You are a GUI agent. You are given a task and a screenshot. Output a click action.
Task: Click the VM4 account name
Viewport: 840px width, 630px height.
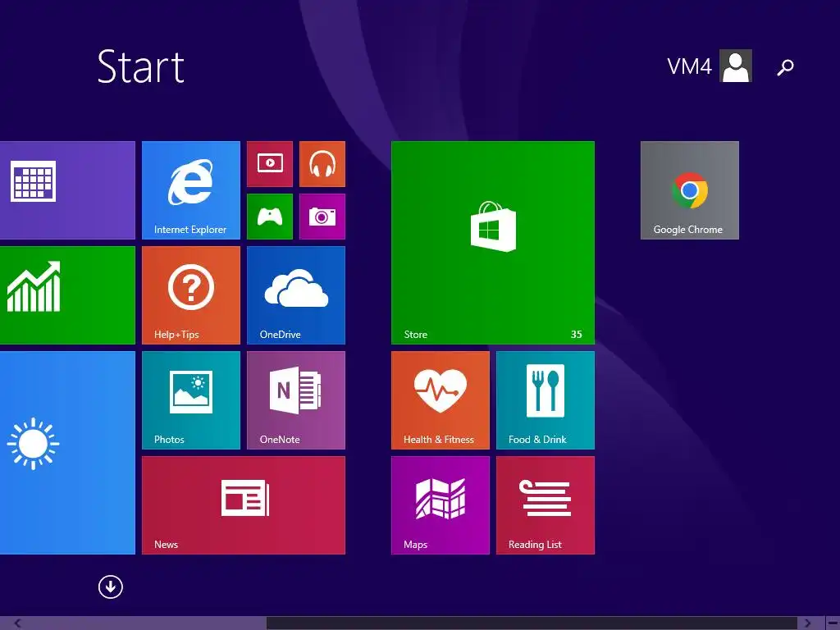(x=689, y=66)
